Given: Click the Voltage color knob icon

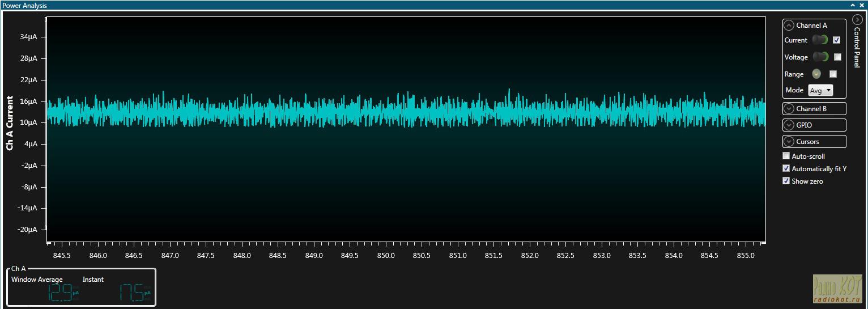Looking at the screenshot, I should tap(820, 57).
